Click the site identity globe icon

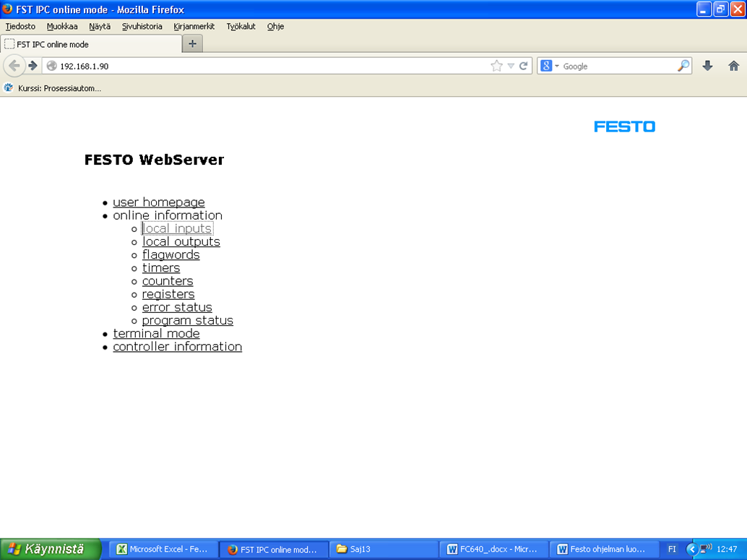tap(51, 66)
